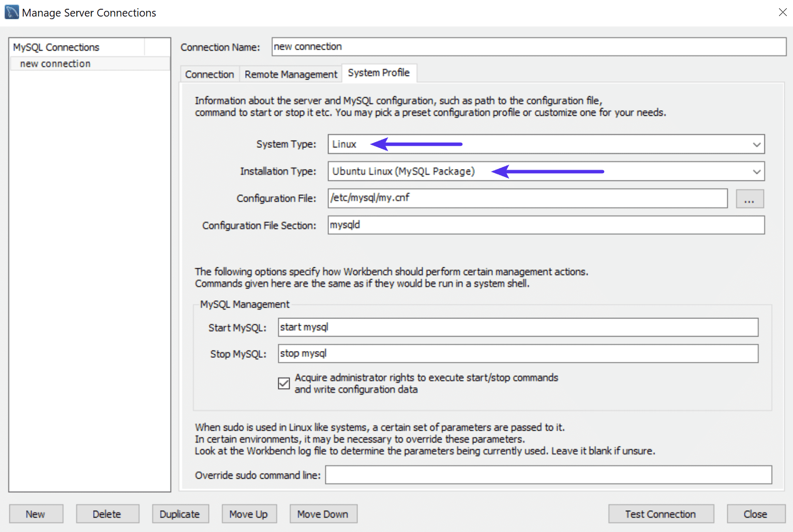Move the connection up in the list
Screen dimensions: 793x532
pyautogui.click(x=249, y=514)
